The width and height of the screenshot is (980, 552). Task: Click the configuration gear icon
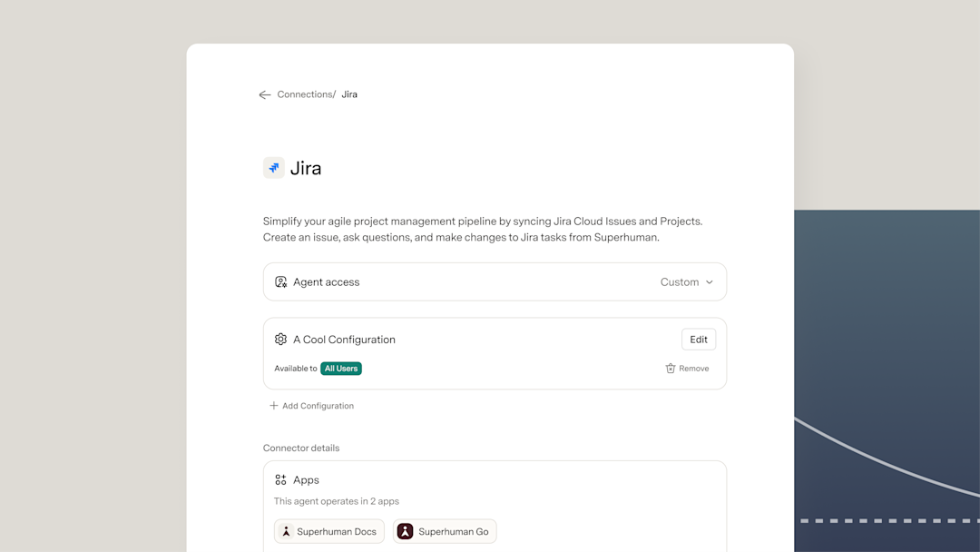coord(280,339)
